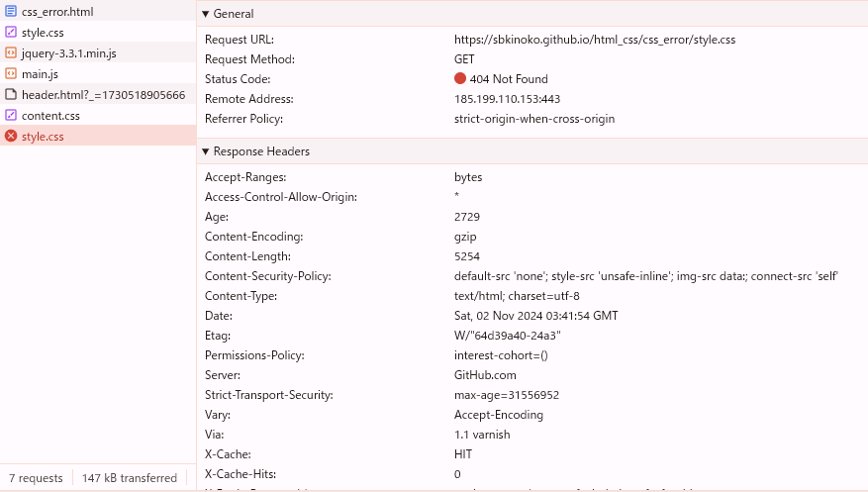Click the document icon beside css_error.html

pyautogui.click(x=11, y=11)
